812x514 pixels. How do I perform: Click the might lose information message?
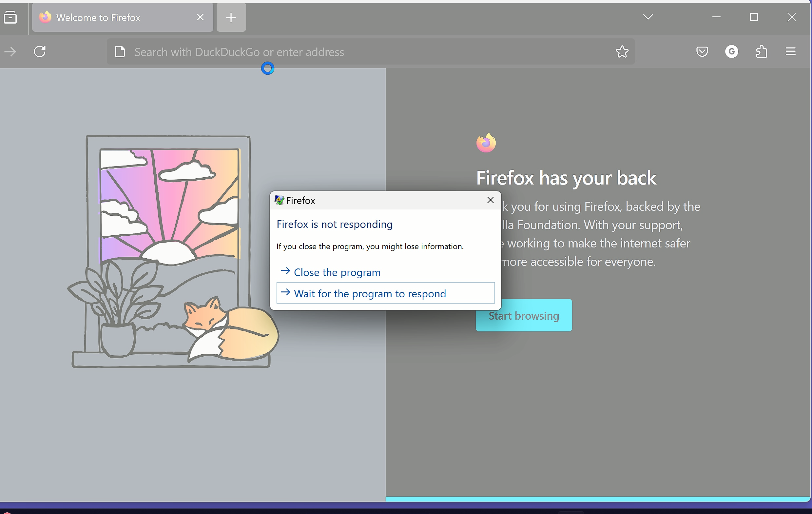pos(370,247)
